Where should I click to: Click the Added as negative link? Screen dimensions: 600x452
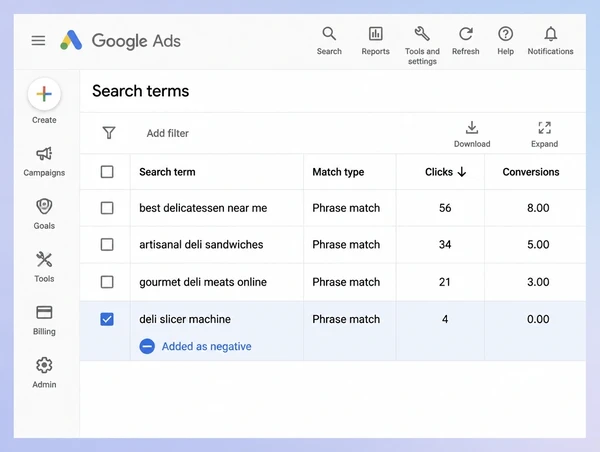coord(207,346)
